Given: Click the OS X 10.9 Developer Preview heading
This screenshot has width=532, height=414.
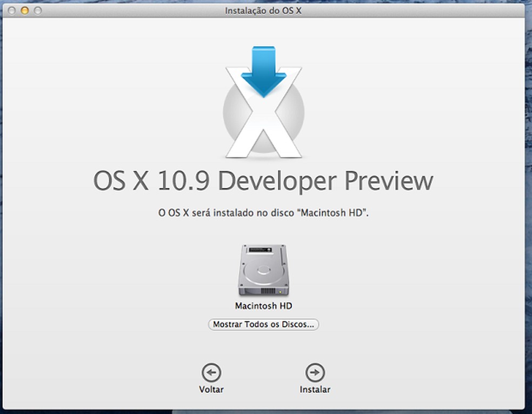Looking at the screenshot, I should pos(263,181).
